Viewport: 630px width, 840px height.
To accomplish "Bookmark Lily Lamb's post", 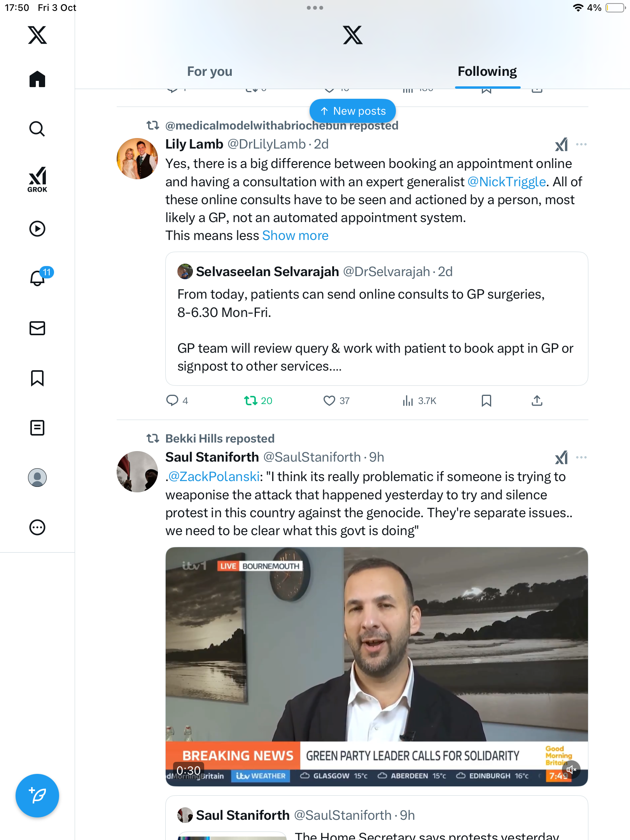I will coord(486,401).
